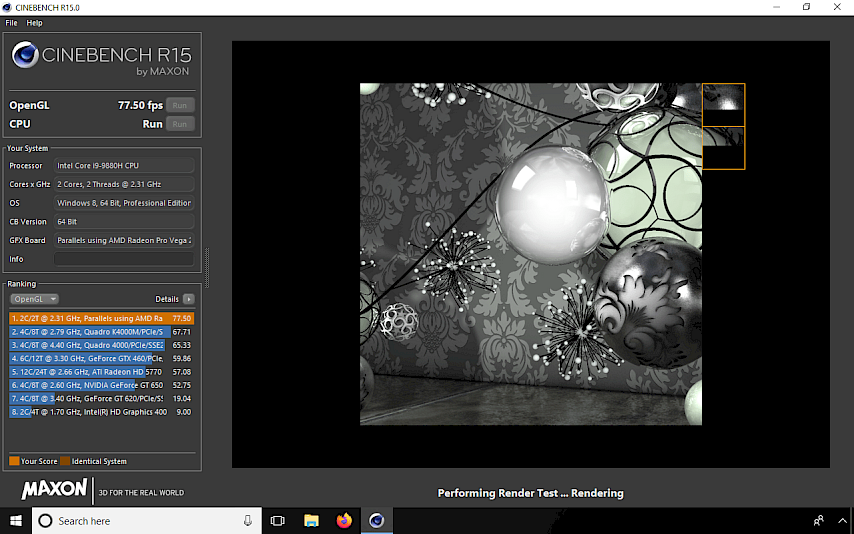The height and width of the screenshot is (534, 854).
Task: Select the Processor field value
Action: pyautogui.click(x=124, y=166)
